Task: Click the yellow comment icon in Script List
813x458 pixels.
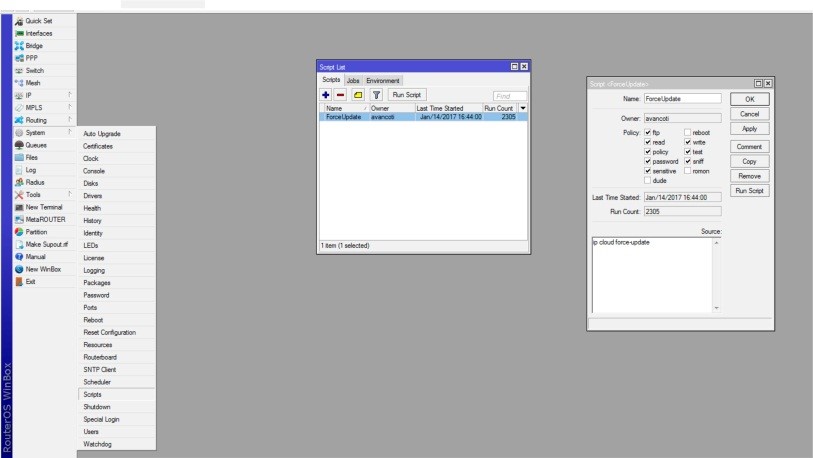Action: (357, 95)
